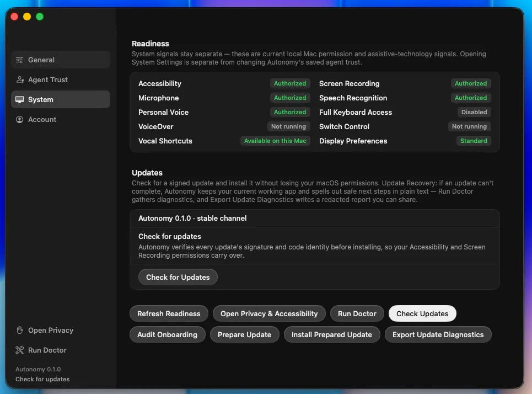The image size is (532, 394).
Task: Click the Switch Control row label
Action: click(x=345, y=126)
